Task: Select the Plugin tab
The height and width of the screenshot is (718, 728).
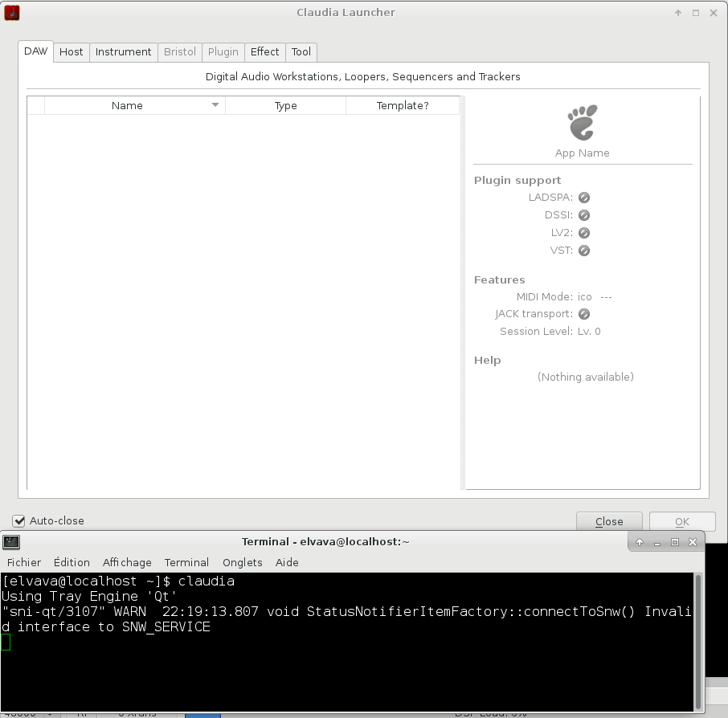Action: point(223,52)
